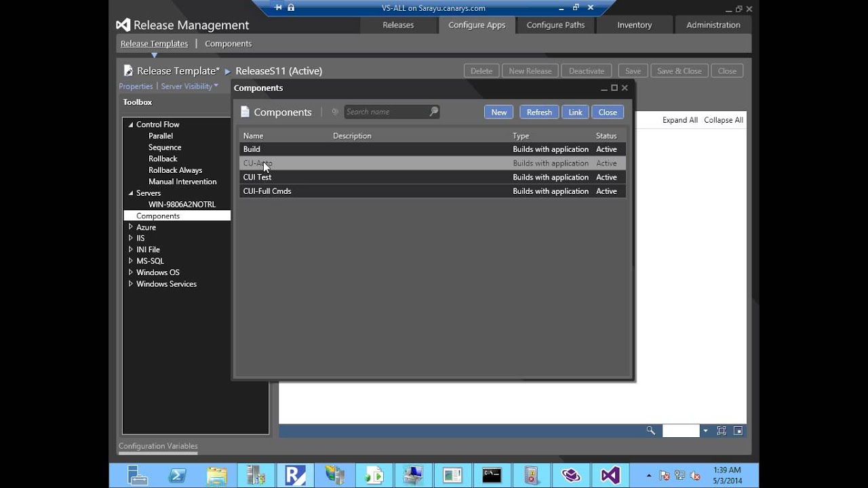Click the Refresh button in Components dialog
868x488 pixels.
(539, 112)
